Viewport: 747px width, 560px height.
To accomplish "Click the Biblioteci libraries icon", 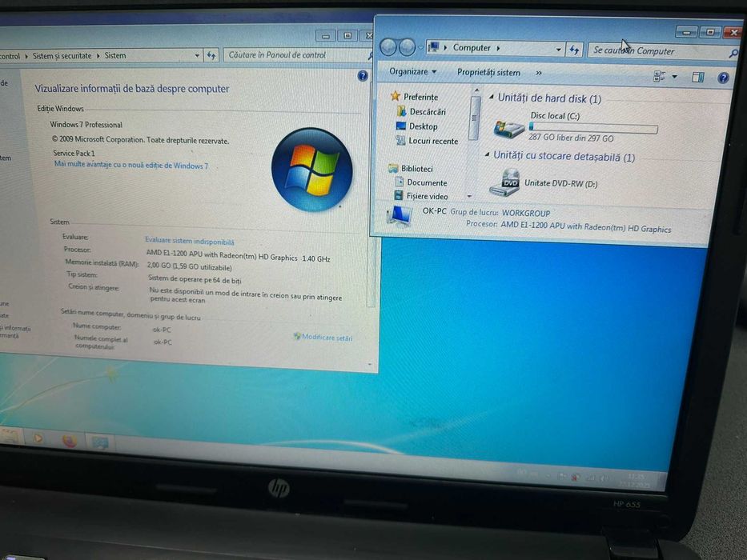I will pyautogui.click(x=393, y=168).
